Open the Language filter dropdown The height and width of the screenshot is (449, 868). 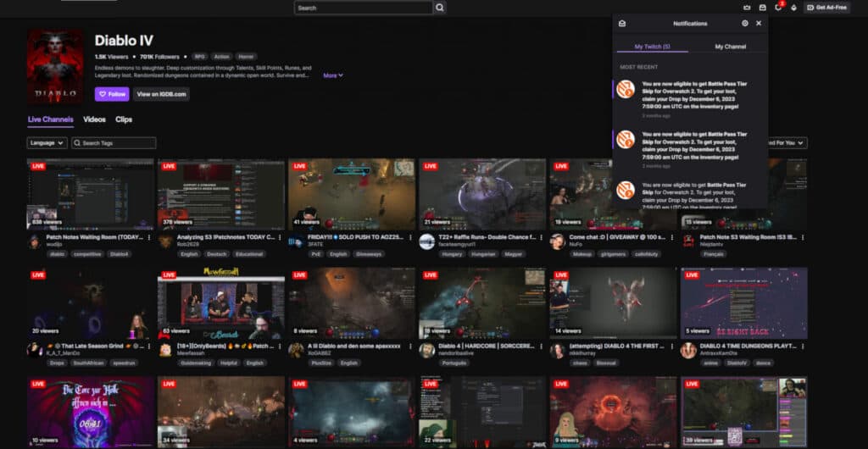pyautogui.click(x=47, y=142)
